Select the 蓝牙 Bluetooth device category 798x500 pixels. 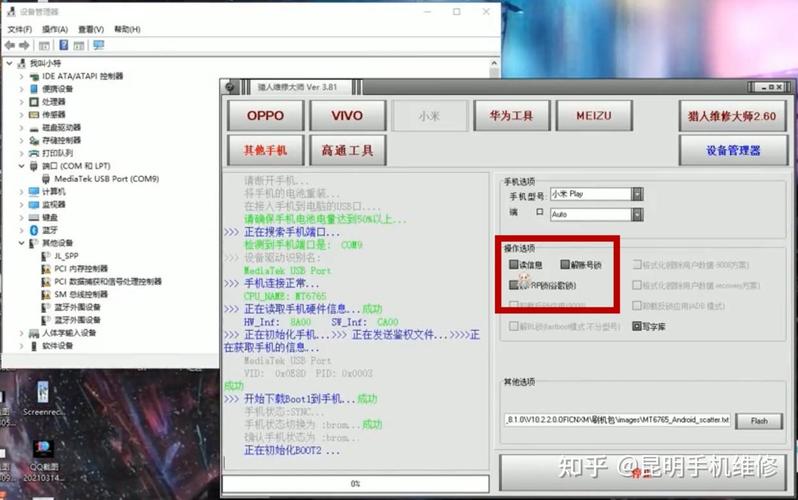pos(49,230)
